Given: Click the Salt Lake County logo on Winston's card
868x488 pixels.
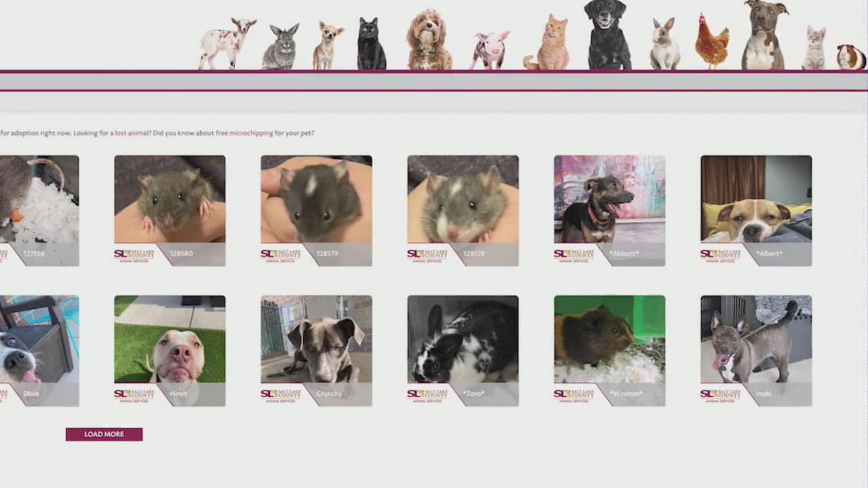Looking at the screenshot, I should coord(574,394).
